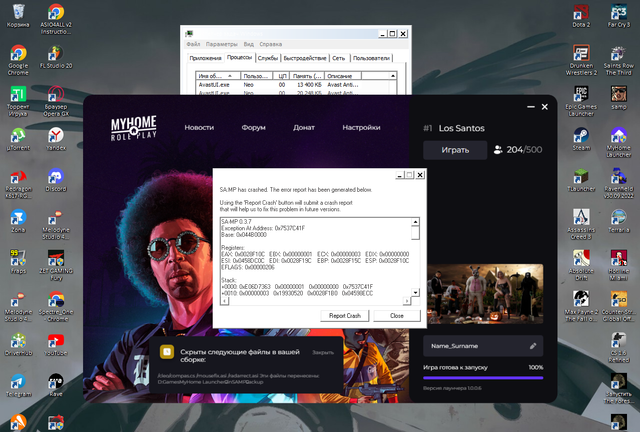Minimize the MyHome launcher window
The height and width of the screenshot is (432, 640).
pyautogui.click(x=531, y=107)
